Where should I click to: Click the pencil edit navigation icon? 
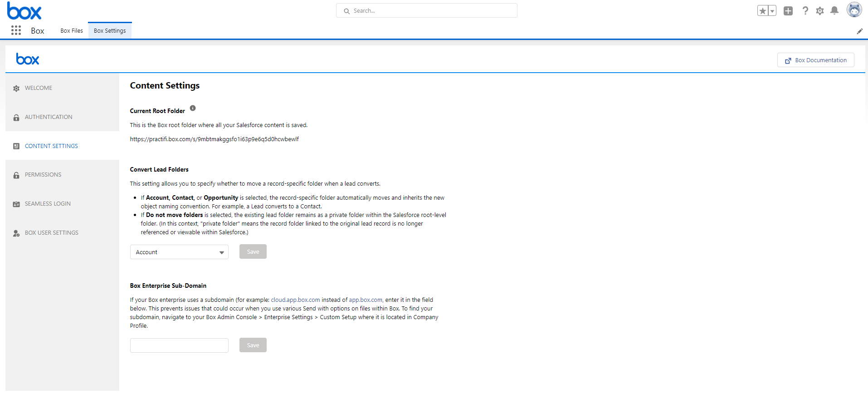[x=859, y=31]
